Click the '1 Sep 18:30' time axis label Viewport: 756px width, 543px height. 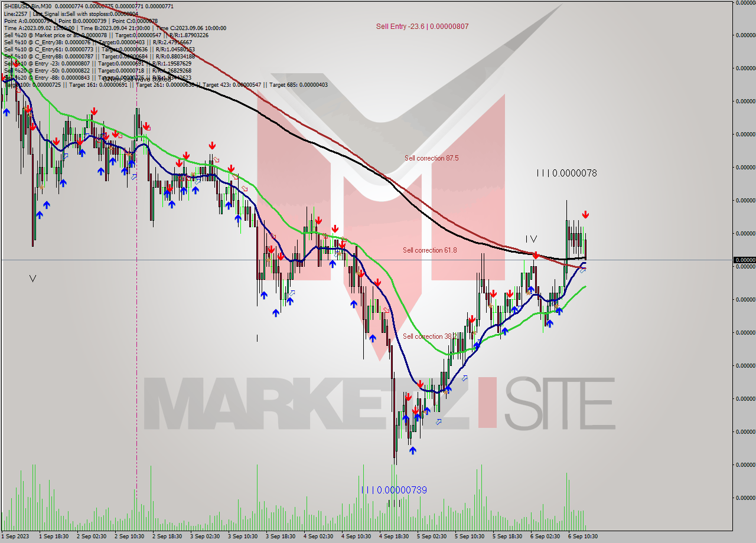(53, 536)
